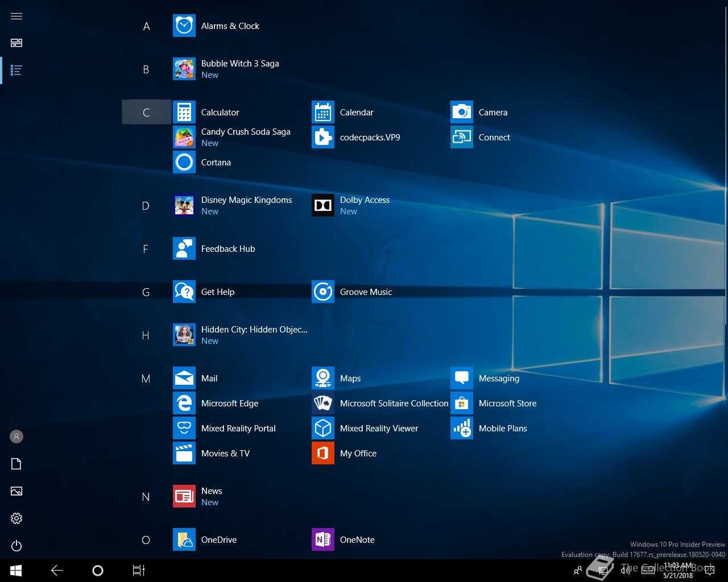Open the Calendar app icon
This screenshot has width=728, height=582.
point(323,113)
